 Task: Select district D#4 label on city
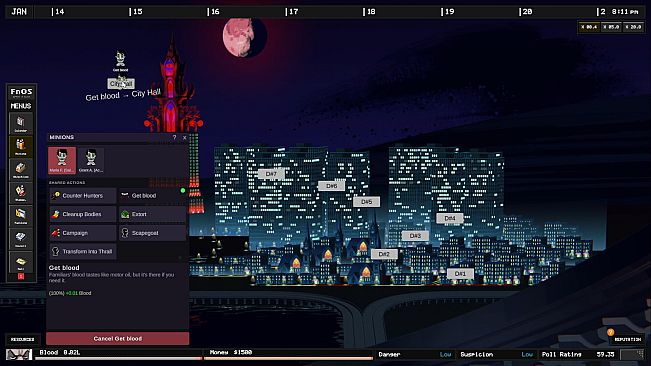click(450, 218)
